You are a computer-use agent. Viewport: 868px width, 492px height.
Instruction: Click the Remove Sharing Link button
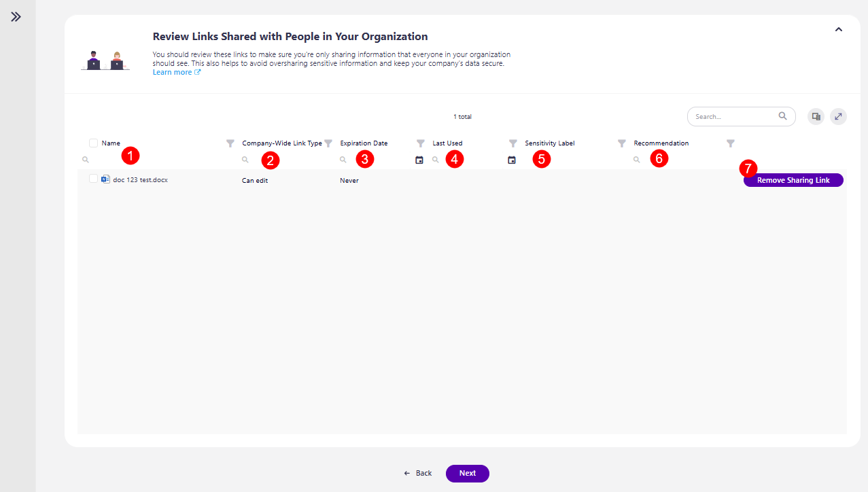[x=793, y=180]
